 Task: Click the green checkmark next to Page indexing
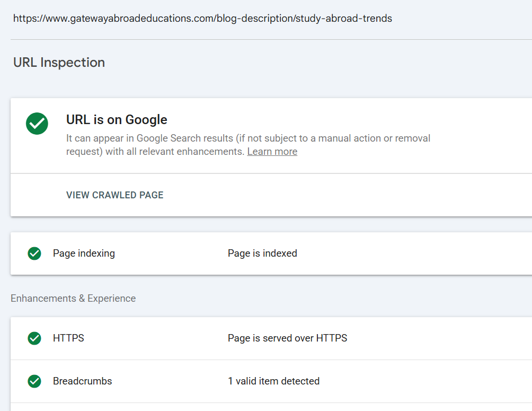[34, 253]
